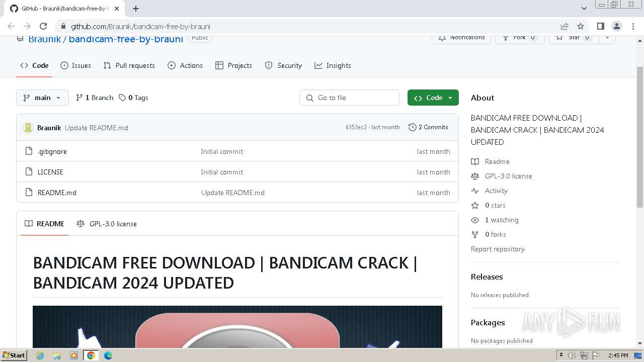The height and width of the screenshot is (362, 644).
Task: Select the README tab in file viewer
Action: click(x=44, y=224)
